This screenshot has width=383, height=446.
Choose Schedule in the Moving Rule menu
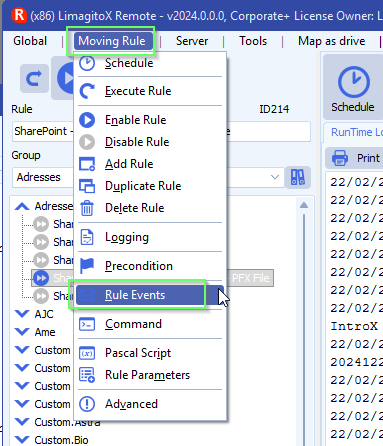click(150, 63)
